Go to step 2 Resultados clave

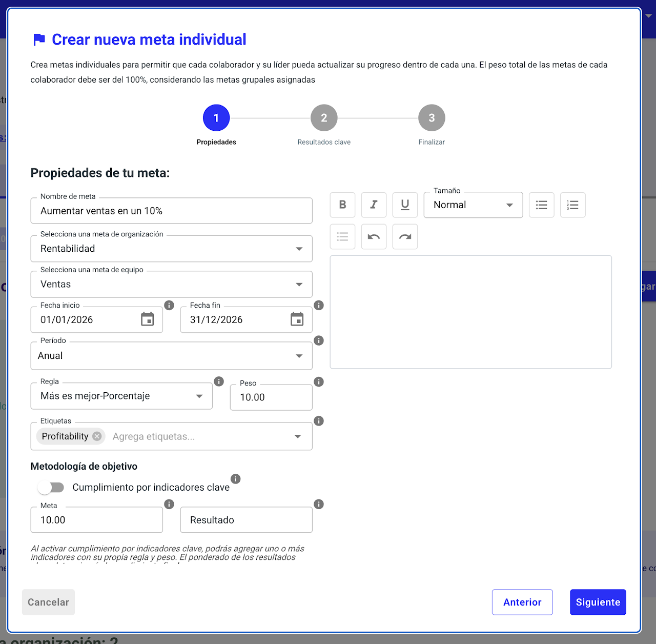pos(324,118)
